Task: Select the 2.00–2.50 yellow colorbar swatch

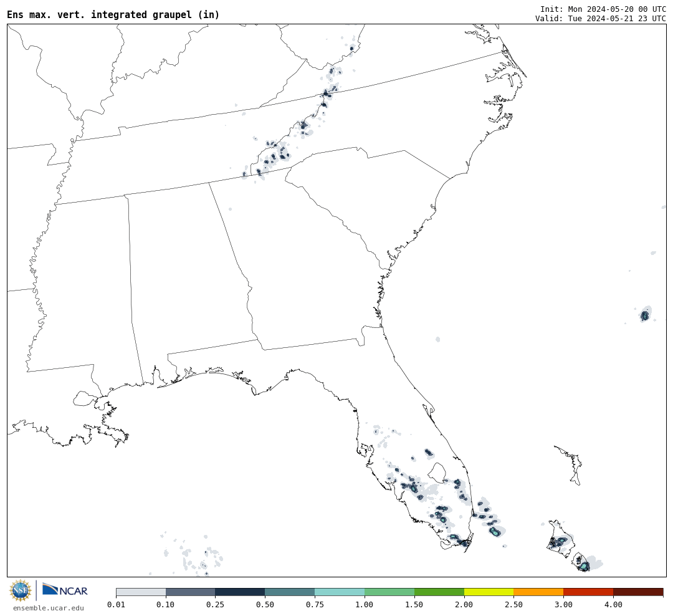Action: (x=489, y=592)
